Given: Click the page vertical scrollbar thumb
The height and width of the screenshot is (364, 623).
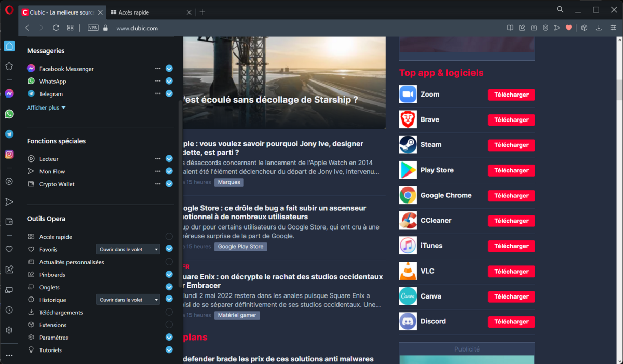Looking at the screenshot, I should coord(619,89).
